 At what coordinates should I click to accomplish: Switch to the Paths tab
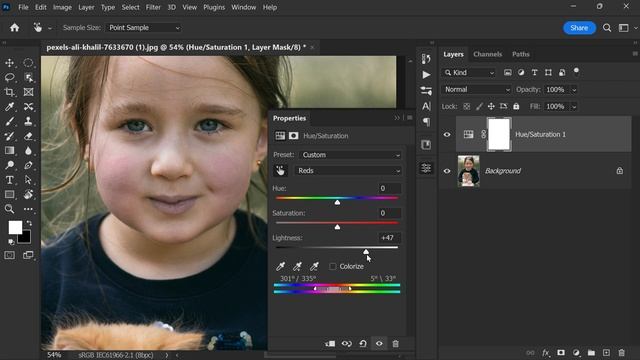point(520,54)
